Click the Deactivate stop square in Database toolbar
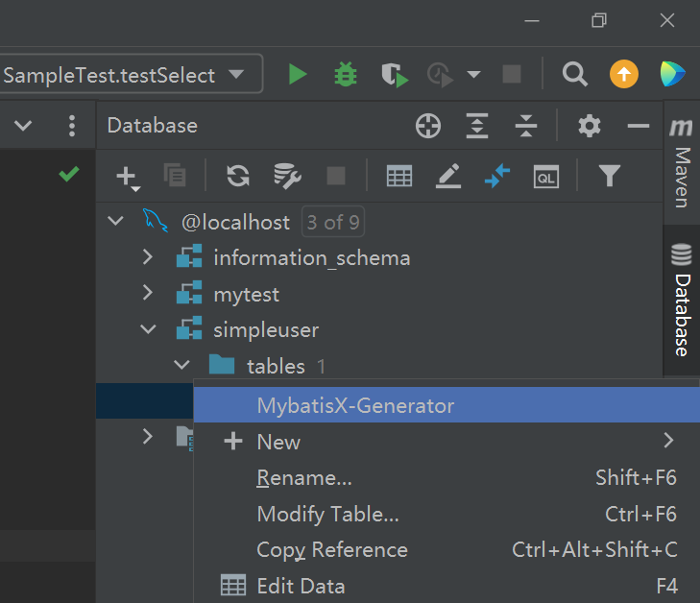The height and width of the screenshot is (603, 700). point(336,176)
